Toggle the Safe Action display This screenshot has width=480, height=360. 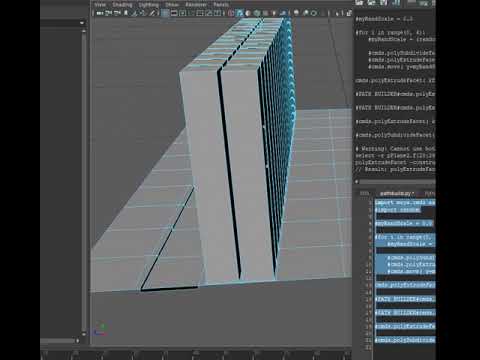coord(209,13)
